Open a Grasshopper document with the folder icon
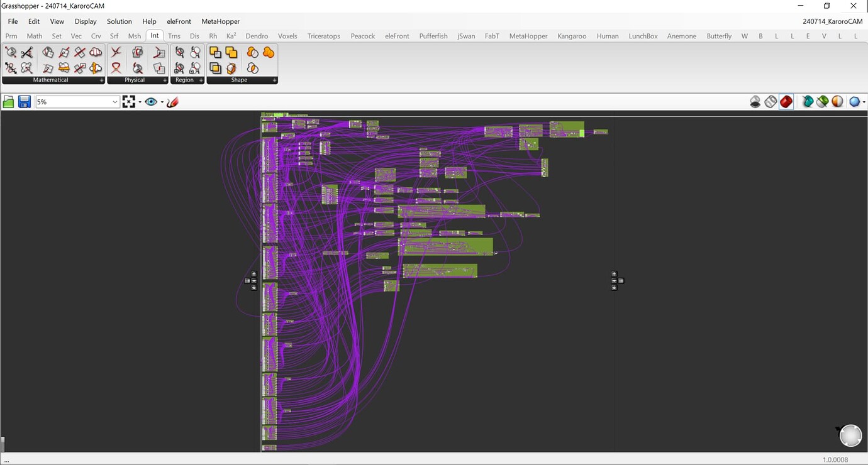 [x=9, y=101]
